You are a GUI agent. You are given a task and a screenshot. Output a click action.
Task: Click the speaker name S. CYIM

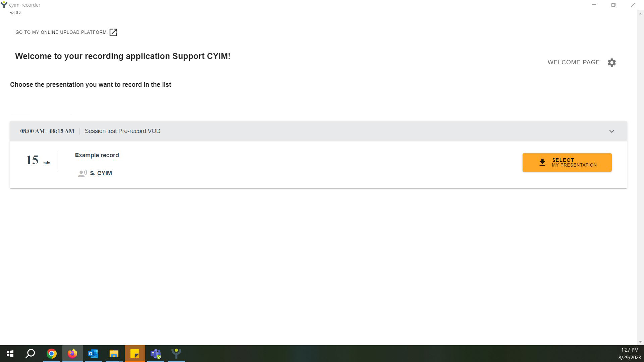pos(101,173)
